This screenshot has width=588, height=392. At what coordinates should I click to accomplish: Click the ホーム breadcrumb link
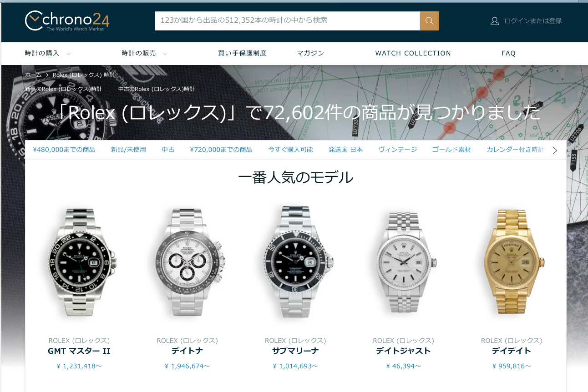pos(33,75)
